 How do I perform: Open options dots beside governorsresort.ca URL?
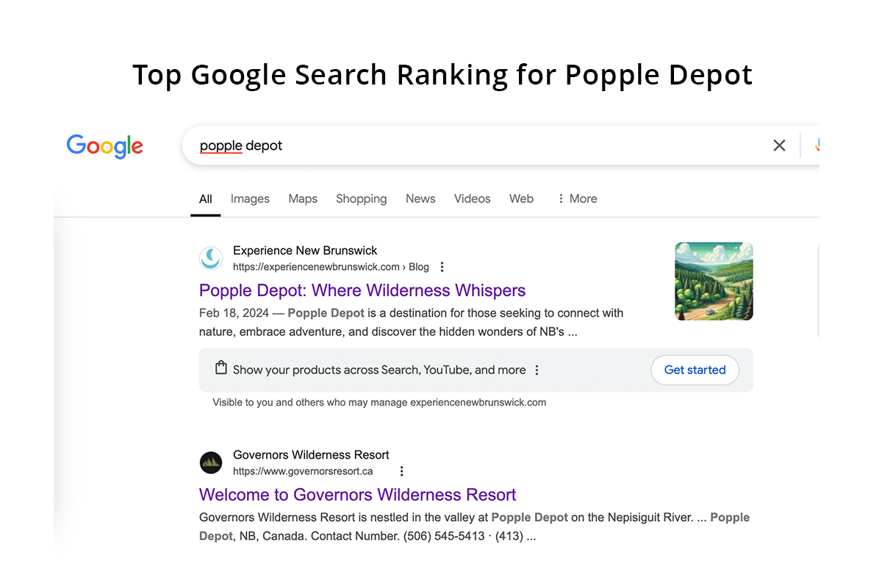401,471
